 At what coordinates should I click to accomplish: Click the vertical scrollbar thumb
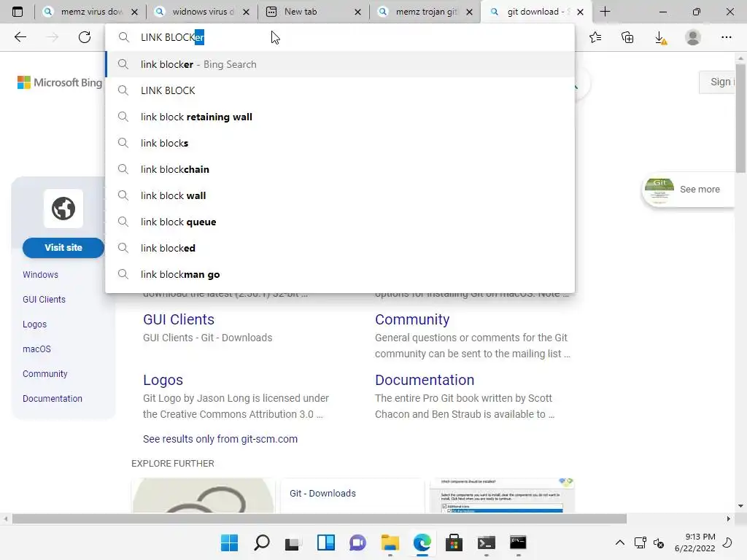tap(740, 119)
